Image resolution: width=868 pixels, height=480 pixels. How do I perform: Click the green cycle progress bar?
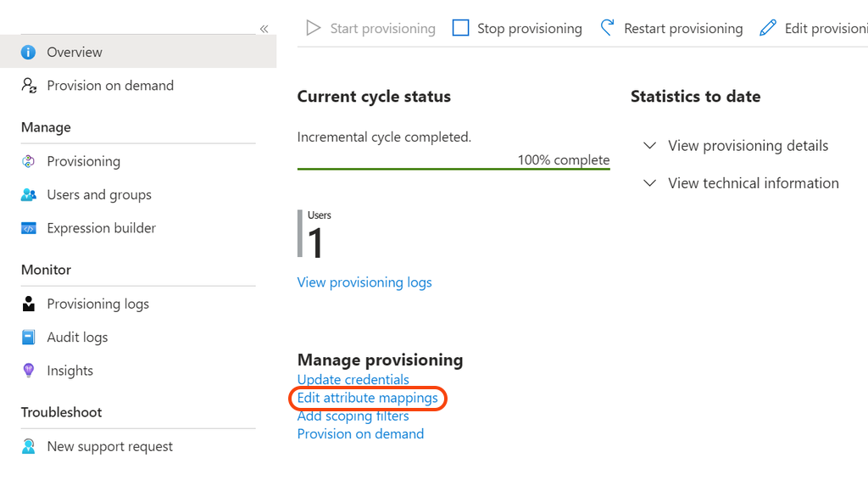[x=453, y=169]
